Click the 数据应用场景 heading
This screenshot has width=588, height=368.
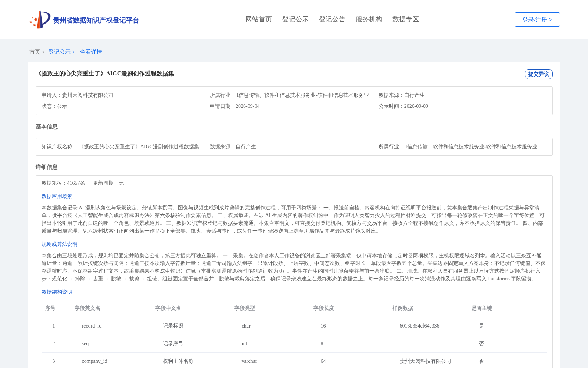[57, 196]
